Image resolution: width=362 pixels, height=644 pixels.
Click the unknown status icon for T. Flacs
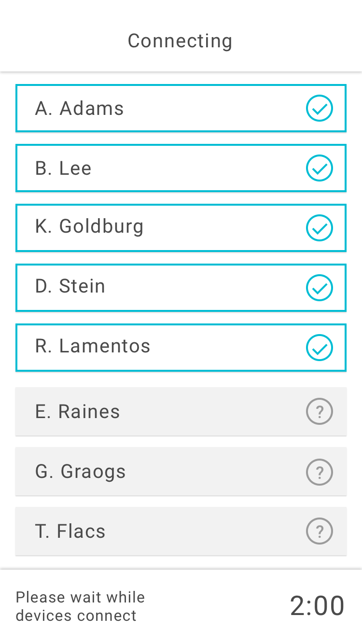point(320,532)
